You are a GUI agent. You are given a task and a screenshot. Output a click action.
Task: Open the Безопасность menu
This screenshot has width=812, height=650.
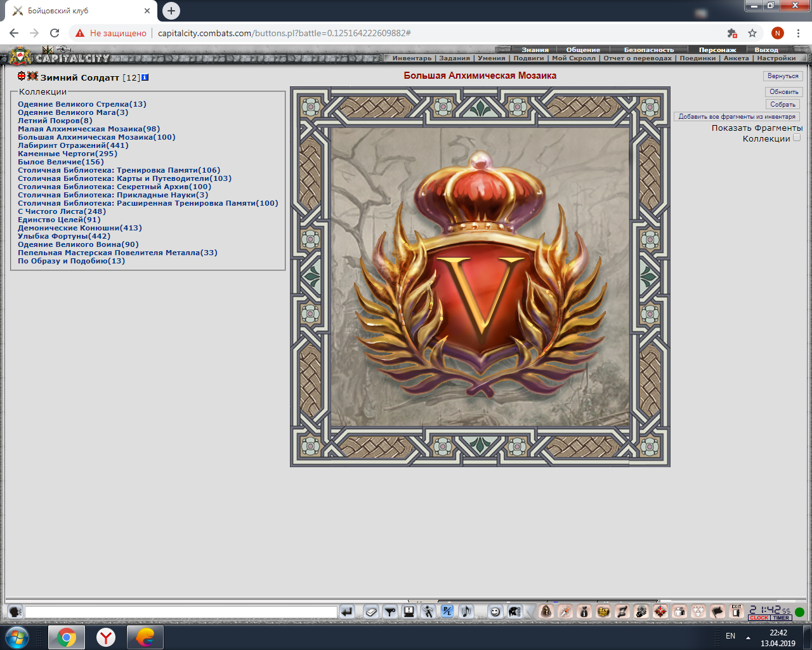click(649, 50)
